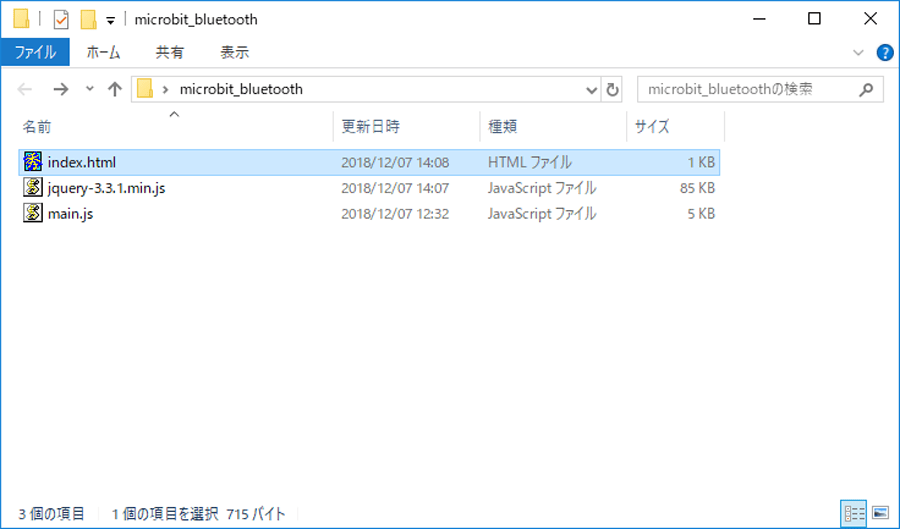Screen dimensions: 900x529
Task: Go up one folder level
Action: pos(115,89)
